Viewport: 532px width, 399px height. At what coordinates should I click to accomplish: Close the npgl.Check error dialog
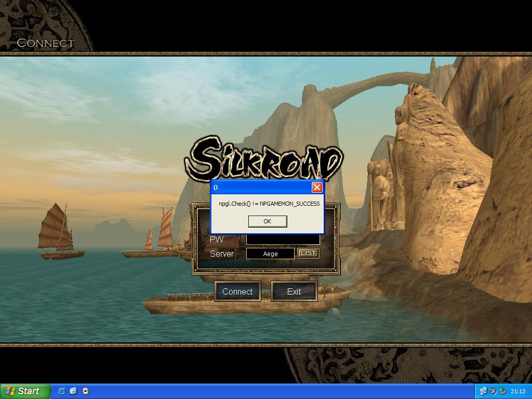(317, 188)
